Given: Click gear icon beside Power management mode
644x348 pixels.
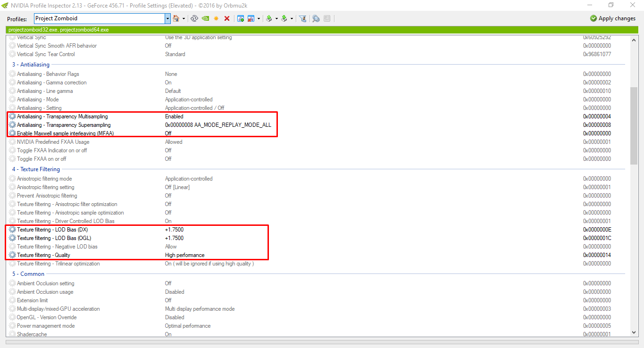Looking at the screenshot, I should coord(13,326).
